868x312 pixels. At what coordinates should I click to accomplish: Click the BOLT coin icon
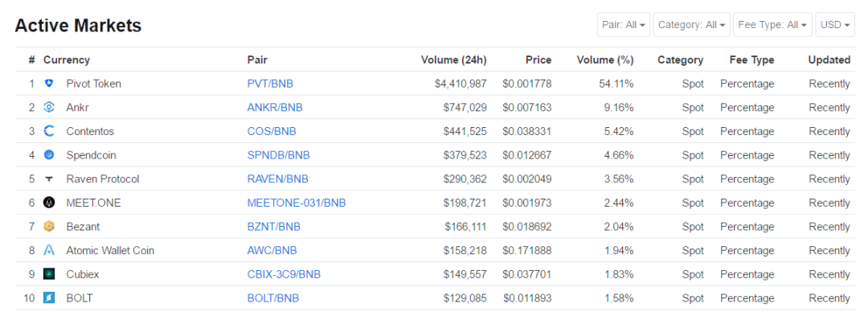(49, 298)
